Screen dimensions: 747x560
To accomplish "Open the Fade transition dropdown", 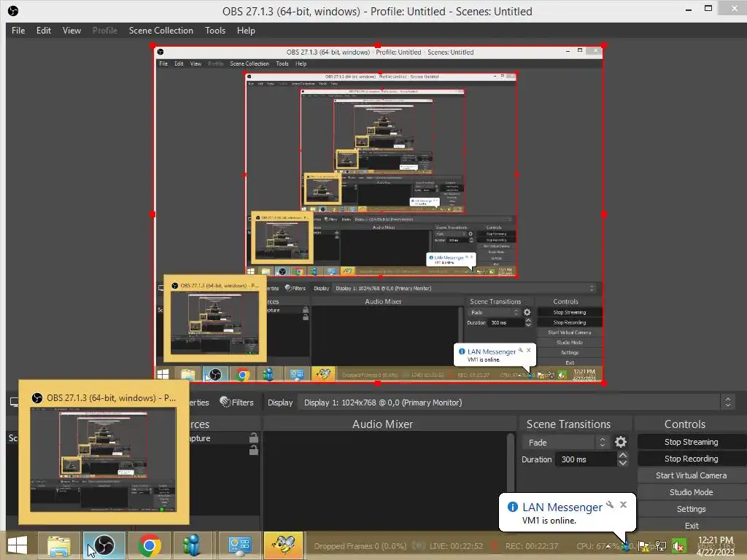I will (x=565, y=443).
